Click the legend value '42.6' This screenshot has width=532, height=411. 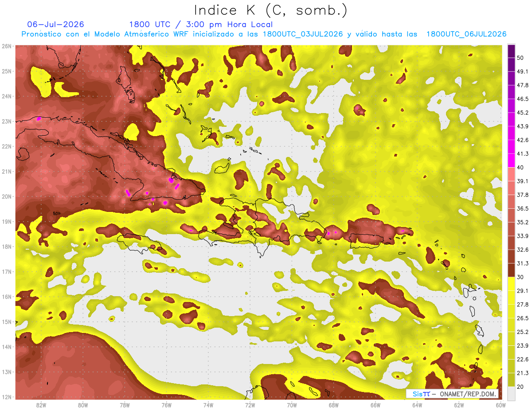tap(522, 140)
